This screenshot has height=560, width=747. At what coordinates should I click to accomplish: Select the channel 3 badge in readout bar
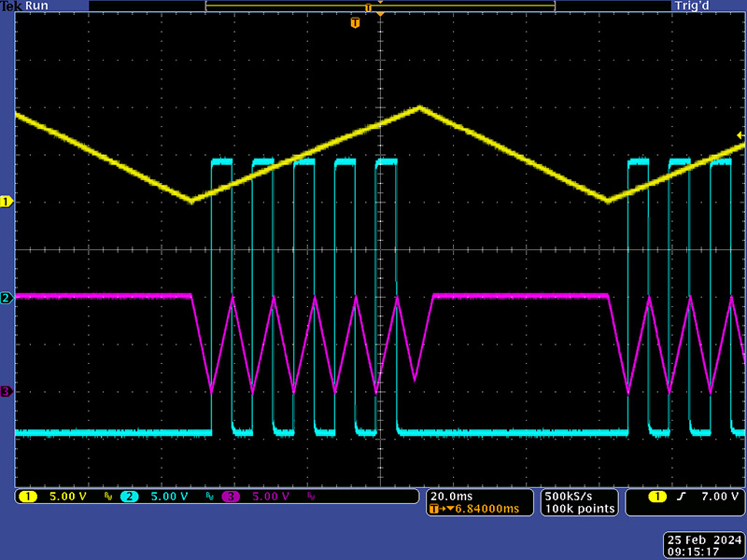(x=231, y=497)
